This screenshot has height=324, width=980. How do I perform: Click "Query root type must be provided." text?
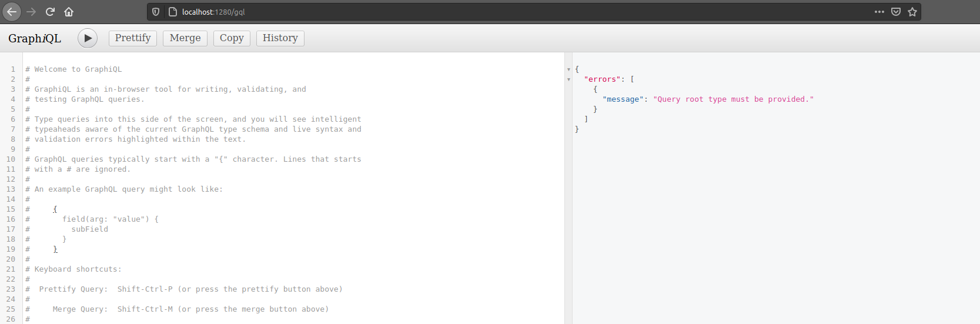(x=734, y=99)
